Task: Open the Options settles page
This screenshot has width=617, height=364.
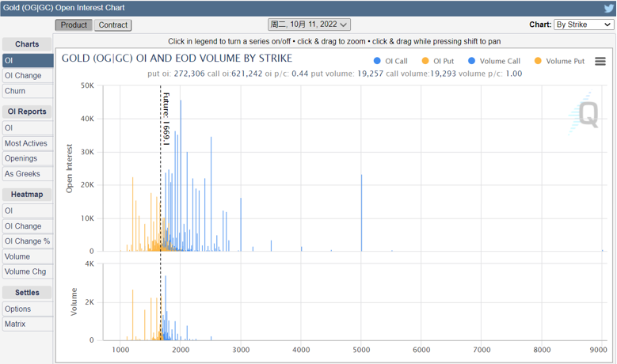Action: pyautogui.click(x=28, y=309)
